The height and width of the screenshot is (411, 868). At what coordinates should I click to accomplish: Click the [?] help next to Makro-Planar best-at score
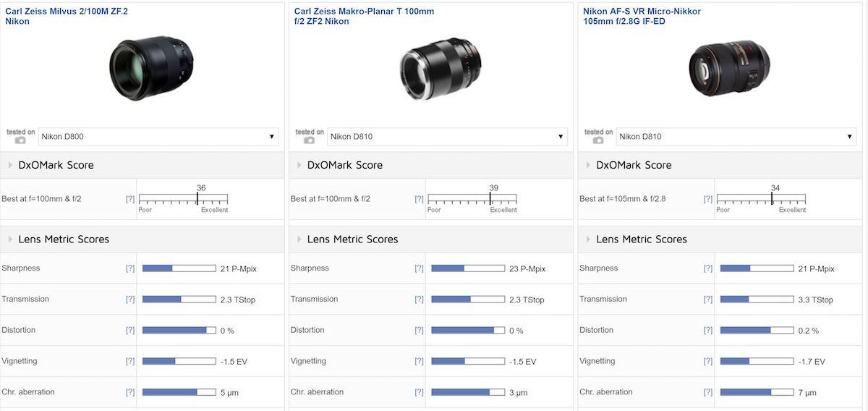(x=419, y=199)
